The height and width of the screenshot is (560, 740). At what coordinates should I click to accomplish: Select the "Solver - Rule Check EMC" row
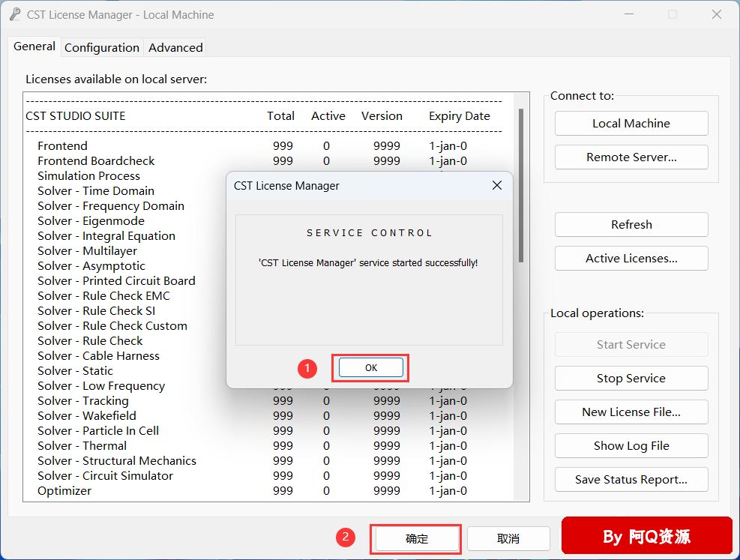tap(103, 296)
